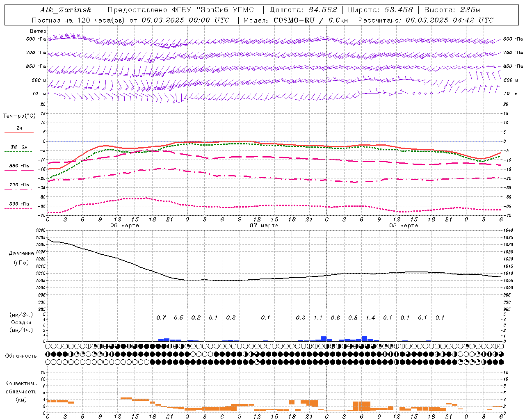Select the 'Модель COSMO-RU / 6.6км' text
Viewport: 525px width, 420px height.
(295, 20)
